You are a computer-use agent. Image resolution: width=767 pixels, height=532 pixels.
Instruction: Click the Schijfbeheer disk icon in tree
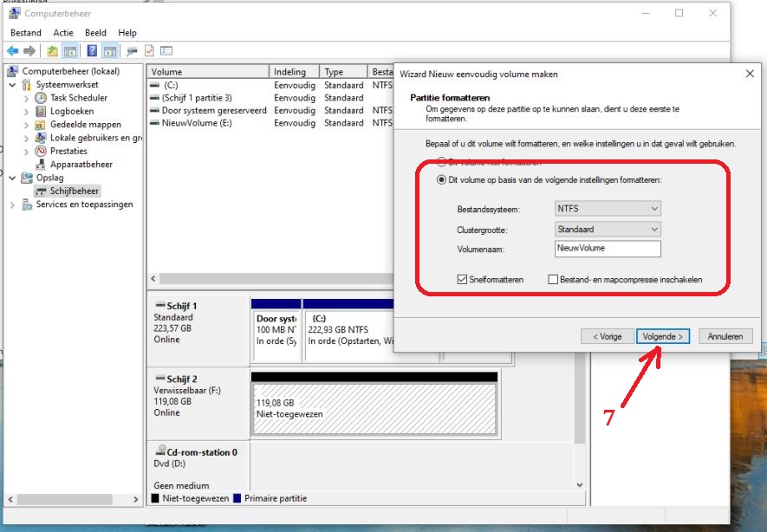coord(42,191)
